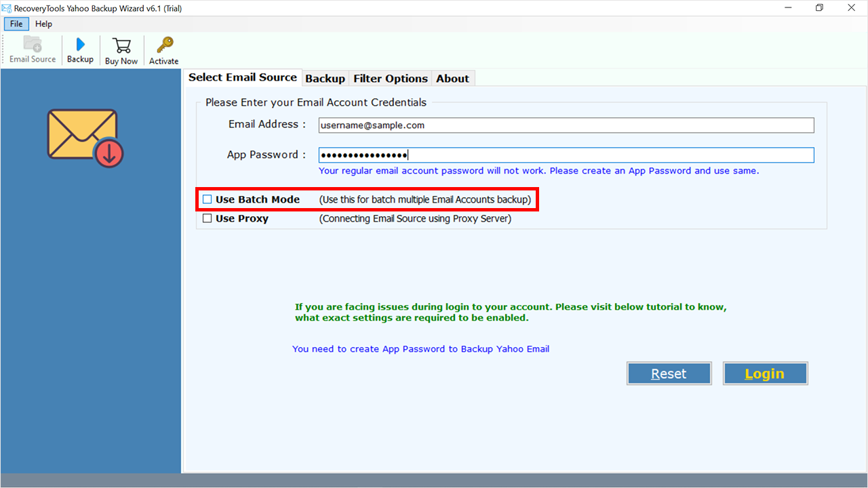Go to the About tab
The height and width of the screenshot is (488, 868).
(x=452, y=79)
